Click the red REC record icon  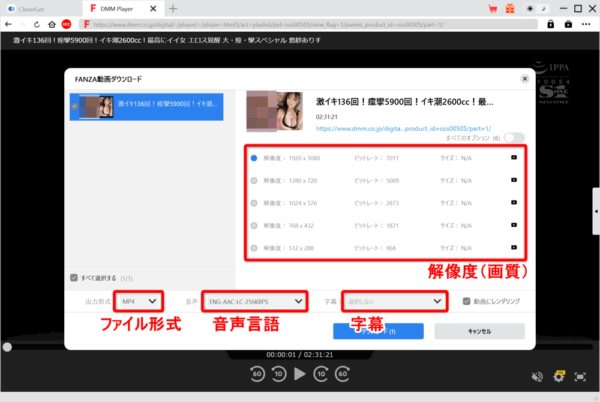click(x=66, y=24)
